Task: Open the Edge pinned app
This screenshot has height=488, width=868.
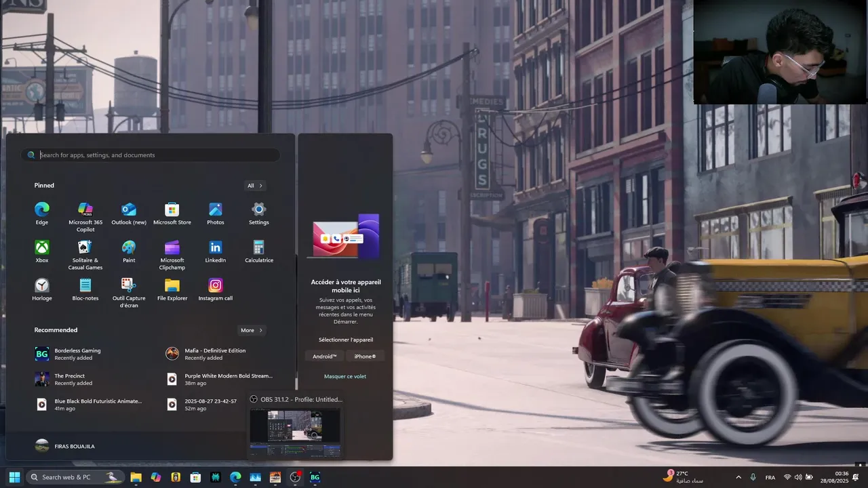Action: [x=42, y=213]
